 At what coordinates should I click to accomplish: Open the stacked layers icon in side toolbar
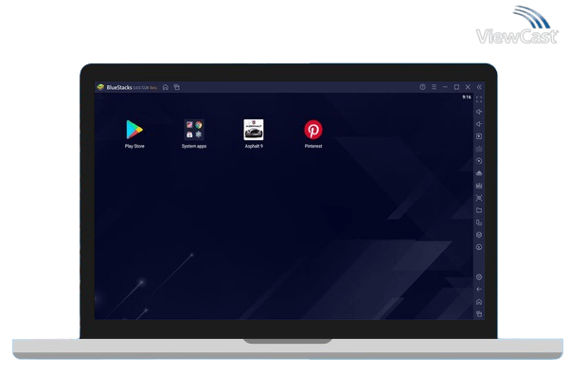[x=479, y=235]
